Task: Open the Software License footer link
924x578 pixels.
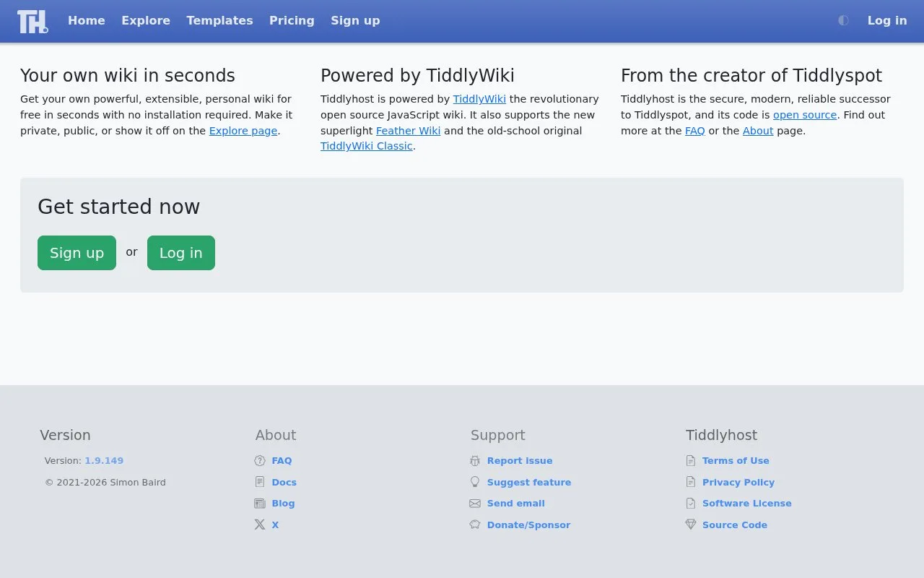Action: point(747,504)
